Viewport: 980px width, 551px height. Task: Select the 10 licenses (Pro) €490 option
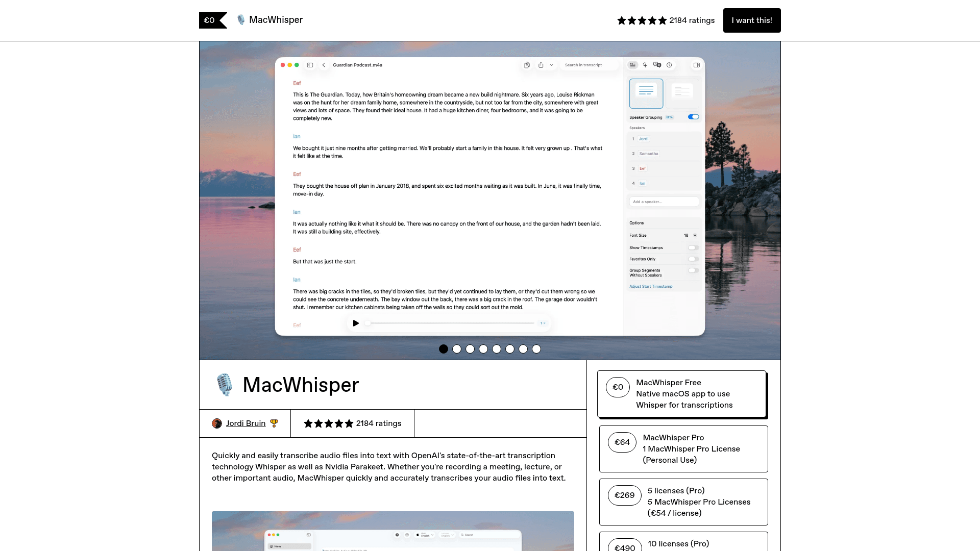point(683,542)
